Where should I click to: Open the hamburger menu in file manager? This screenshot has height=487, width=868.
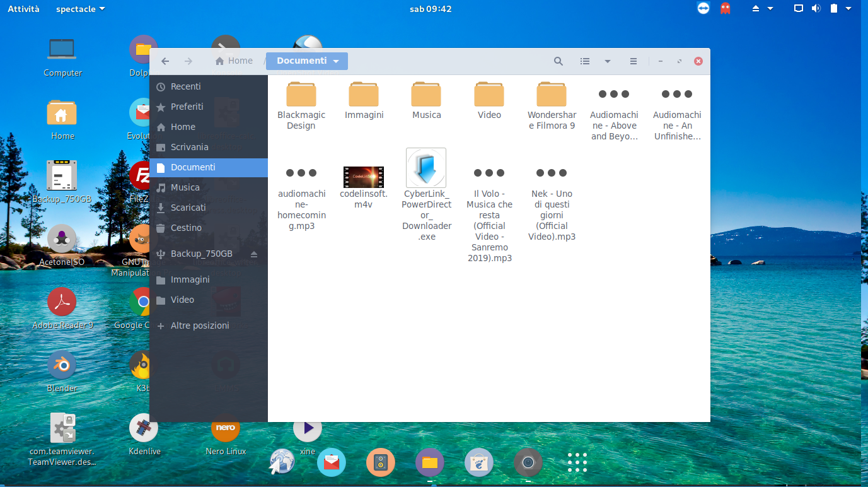pyautogui.click(x=634, y=61)
